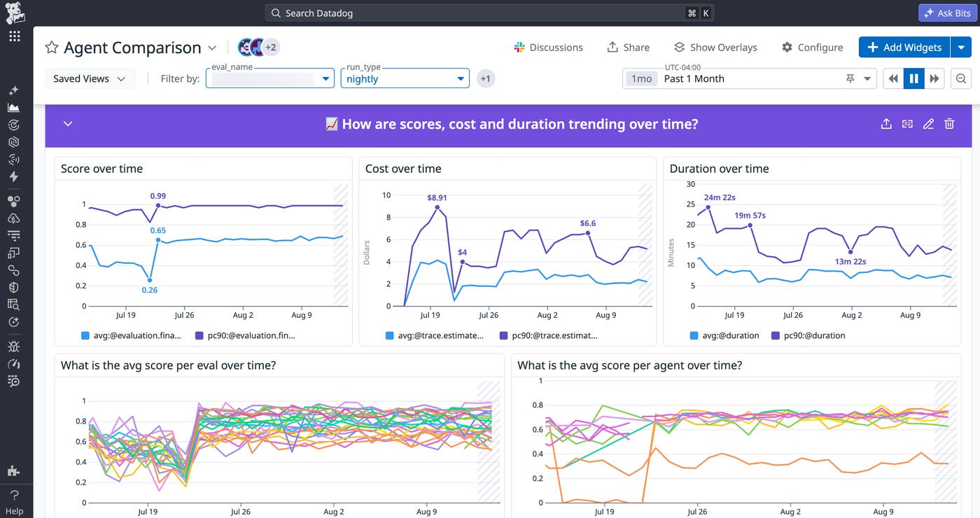Screen dimensions: 980x518
Task: Toggle avg:@duration series in Duration legend
Action: pyautogui.click(x=724, y=335)
